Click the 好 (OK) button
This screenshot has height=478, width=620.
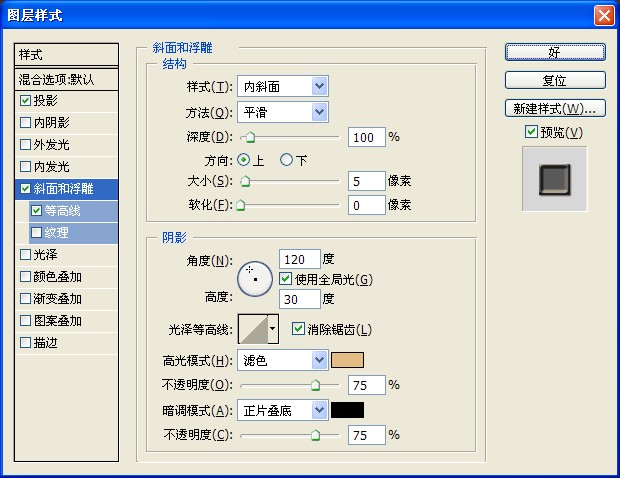pyautogui.click(x=554, y=52)
